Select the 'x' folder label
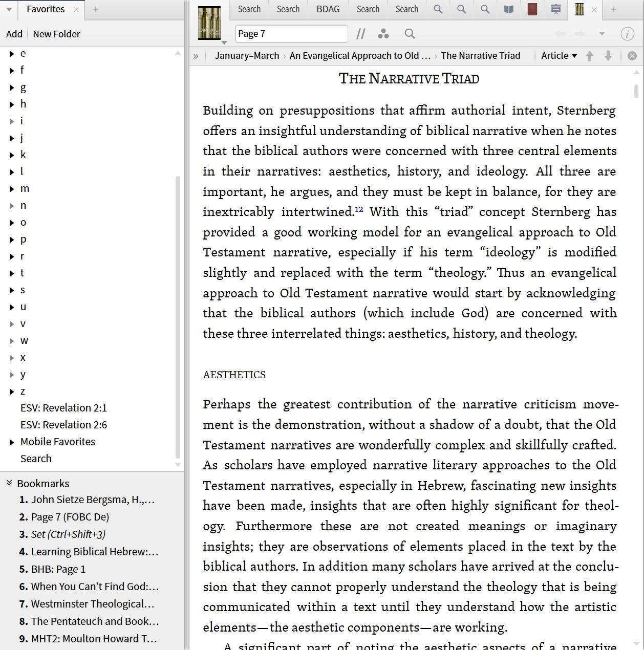Viewport: 644px width, 650px height. [x=23, y=357]
